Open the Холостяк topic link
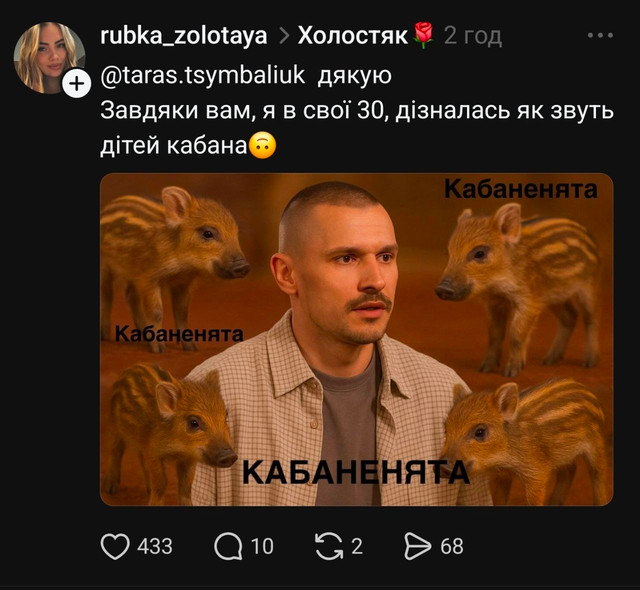640x590 pixels. [353, 36]
